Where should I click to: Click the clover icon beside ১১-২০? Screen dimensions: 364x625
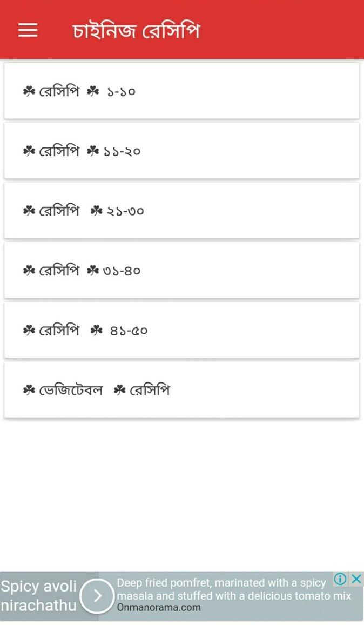[x=93, y=151]
